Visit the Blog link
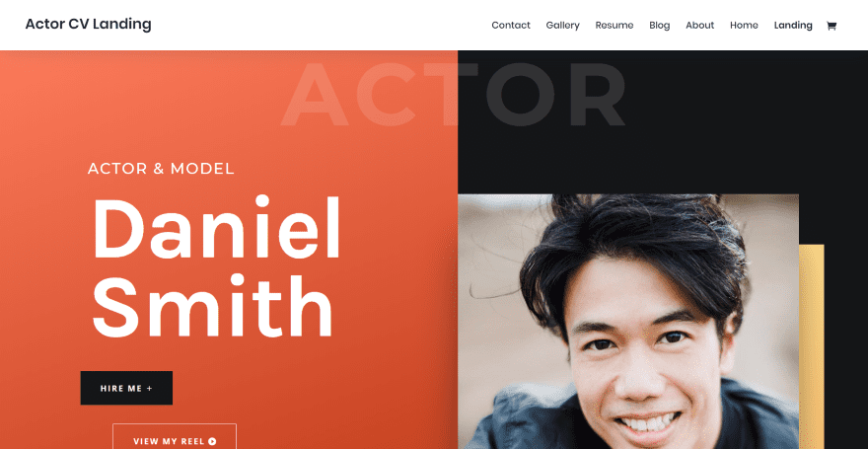Image resolution: width=868 pixels, height=449 pixels. (x=659, y=26)
